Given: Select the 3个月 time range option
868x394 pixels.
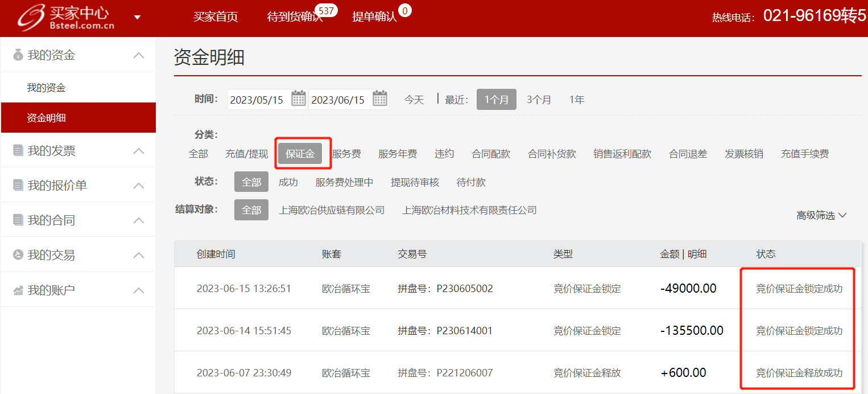Looking at the screenshot, I should pos(539,100).
